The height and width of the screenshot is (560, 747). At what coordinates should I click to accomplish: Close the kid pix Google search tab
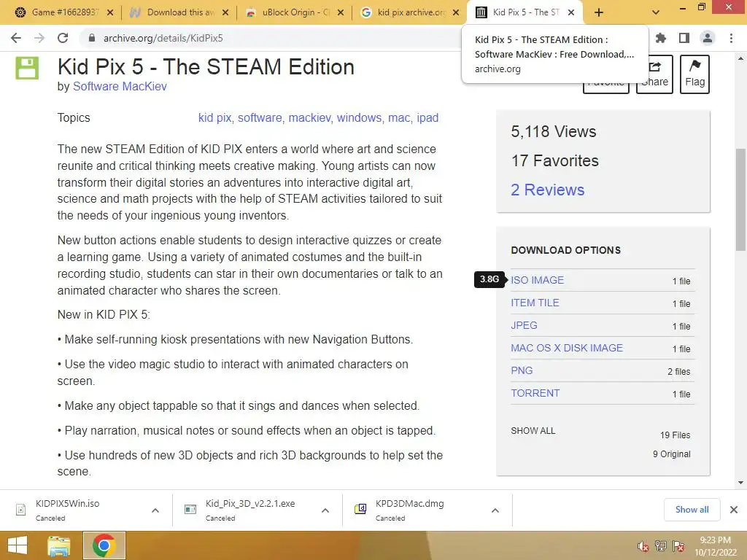456,12
